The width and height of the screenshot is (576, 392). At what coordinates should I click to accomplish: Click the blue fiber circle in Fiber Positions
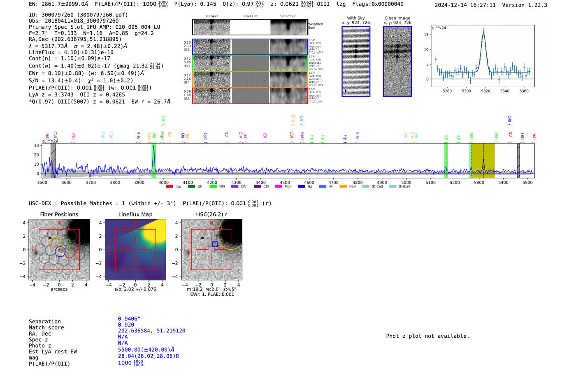60,251
